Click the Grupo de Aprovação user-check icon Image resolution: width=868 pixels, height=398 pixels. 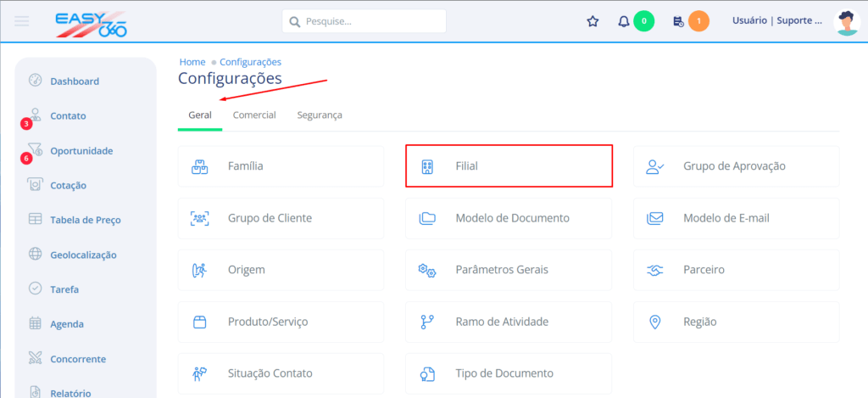pyautogui.click(x=655, y=166)
